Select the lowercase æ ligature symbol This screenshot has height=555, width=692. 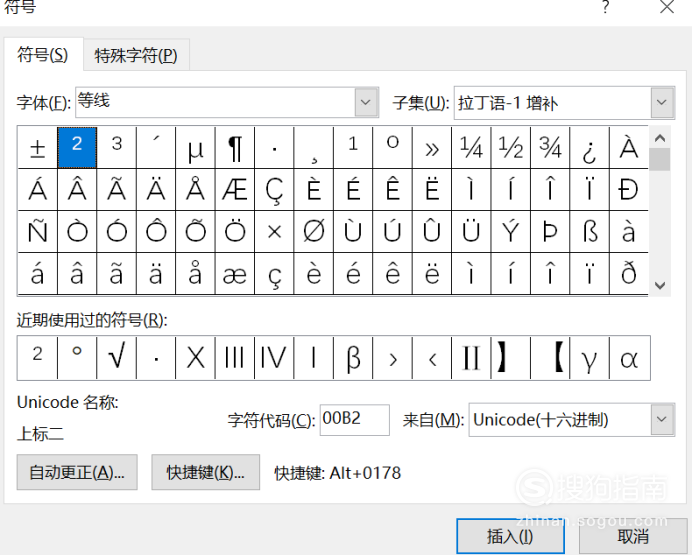click(235, 274)
